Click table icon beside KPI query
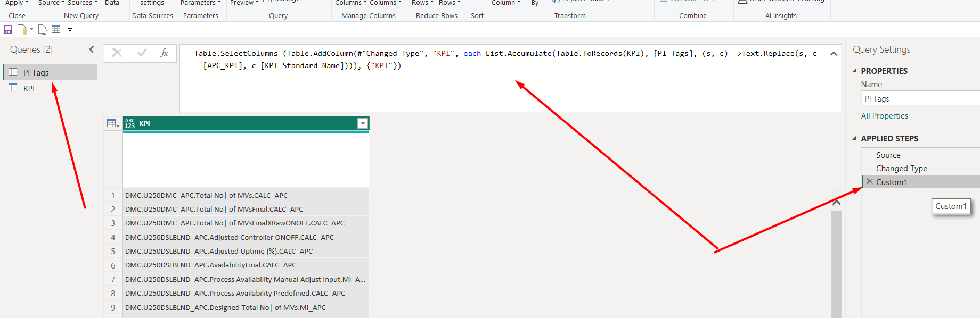 tap(13, 88)
